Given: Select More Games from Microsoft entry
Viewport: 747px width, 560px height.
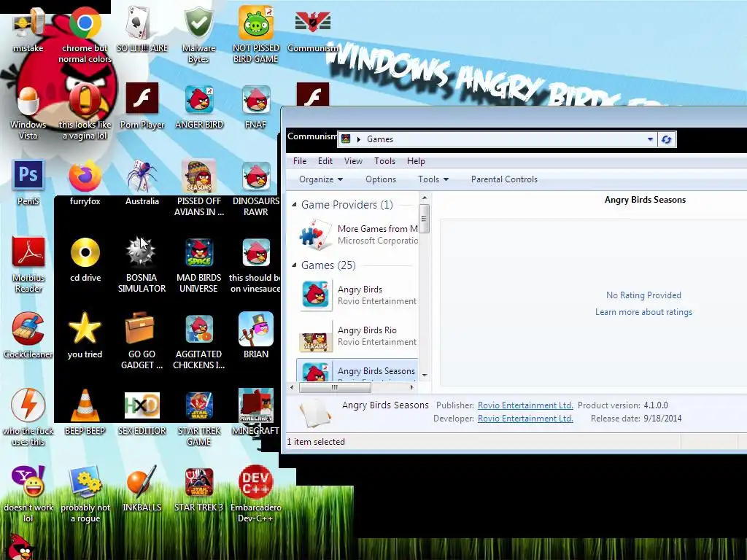Looking at the screenshot, I should (357, 234).
